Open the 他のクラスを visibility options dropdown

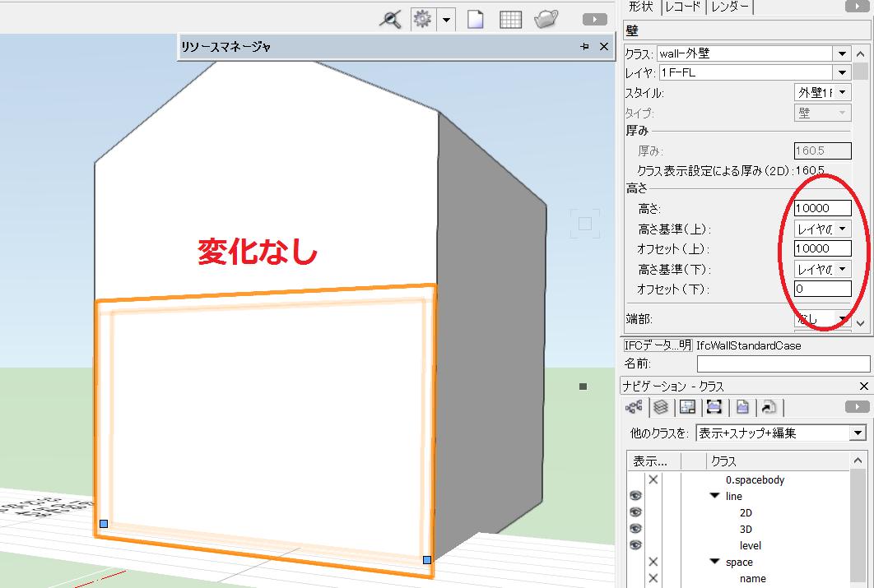click(x=858, y=433)
